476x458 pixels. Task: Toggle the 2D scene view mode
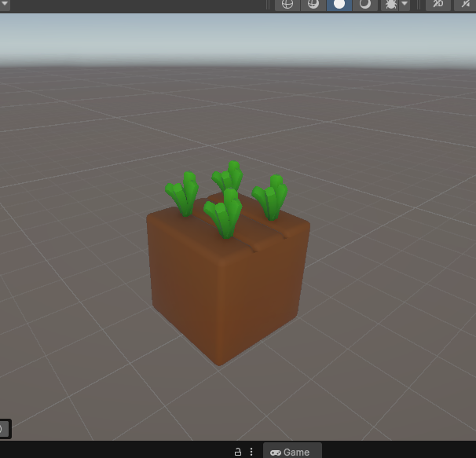pos(438,4)
